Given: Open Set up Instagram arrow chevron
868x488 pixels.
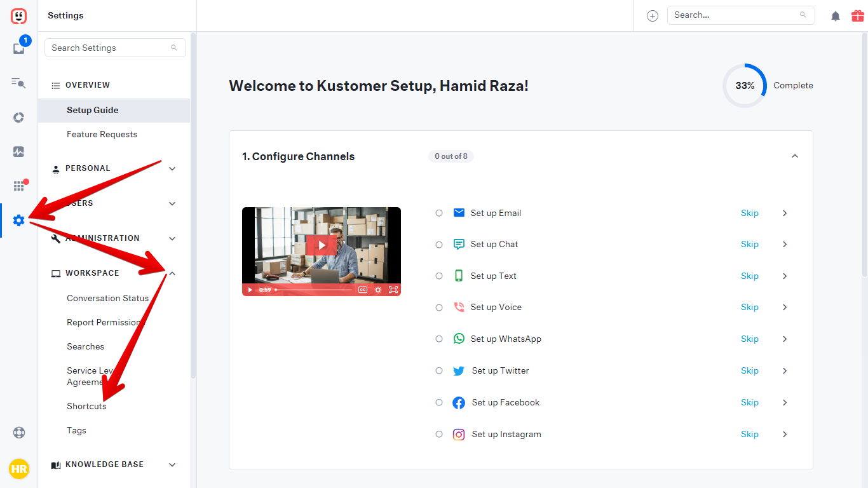Looking at the screenshot, I should click(x=785, y=434).
